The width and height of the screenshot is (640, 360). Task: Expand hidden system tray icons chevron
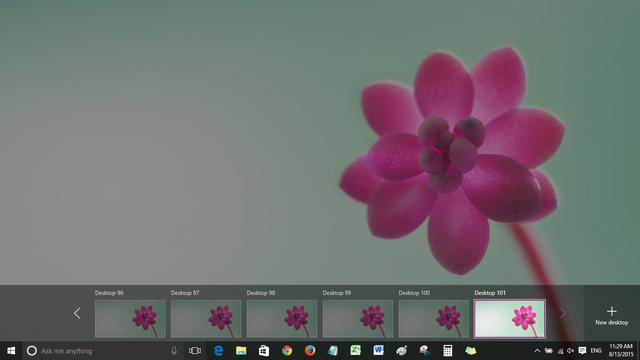tap(538, 351)
